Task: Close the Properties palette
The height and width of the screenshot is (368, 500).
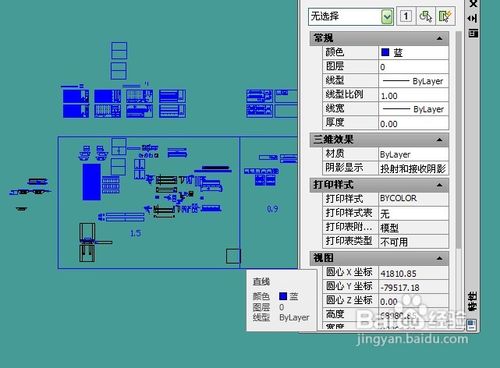Action: click(x=473, y=4)
